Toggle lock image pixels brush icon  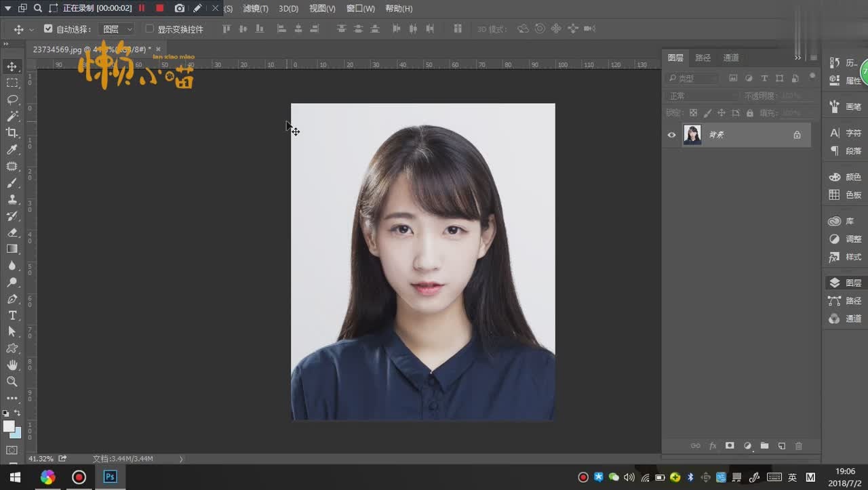coord(707,113)
